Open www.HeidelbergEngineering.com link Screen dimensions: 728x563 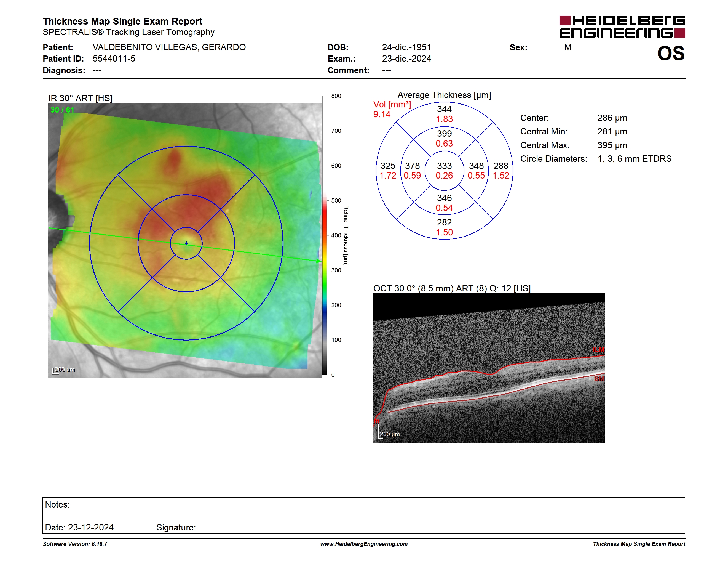[x=364, y=544]
